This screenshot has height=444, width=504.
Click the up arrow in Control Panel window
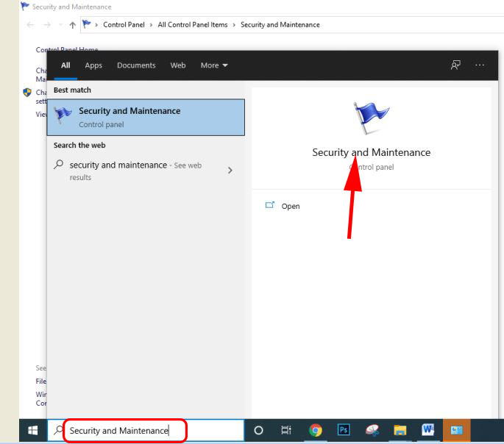(73, 25)
